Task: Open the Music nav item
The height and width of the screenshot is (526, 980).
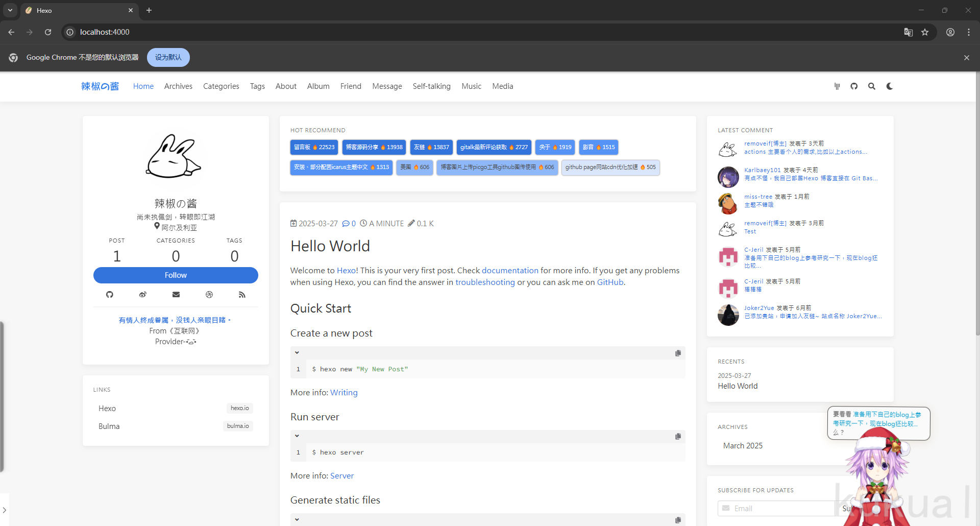Action: 472,86
